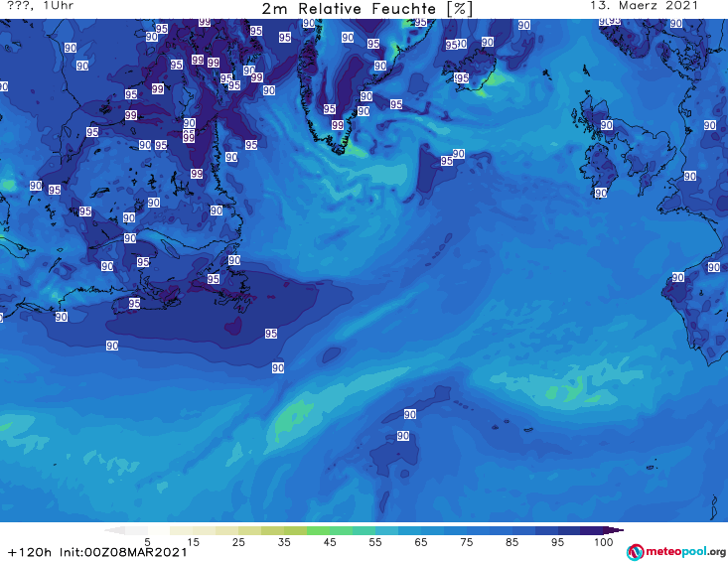Click the meteopool circular logo icon
728x562 pixels.
[635, 552]
